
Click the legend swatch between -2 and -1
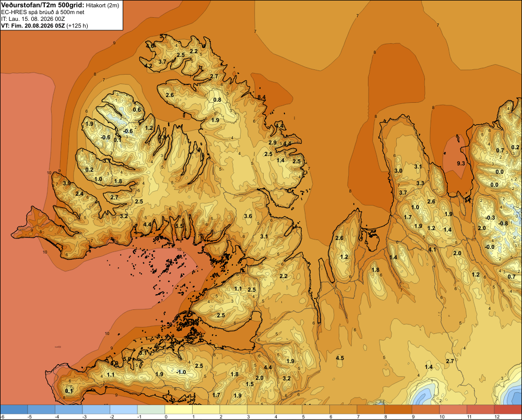(x=124, y=410)
